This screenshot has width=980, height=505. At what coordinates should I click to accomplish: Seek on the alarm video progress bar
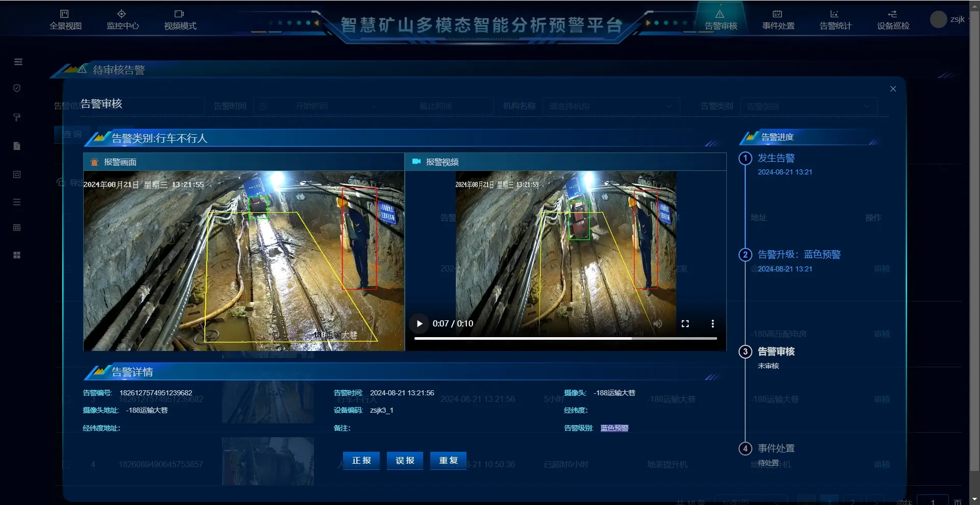566,338
